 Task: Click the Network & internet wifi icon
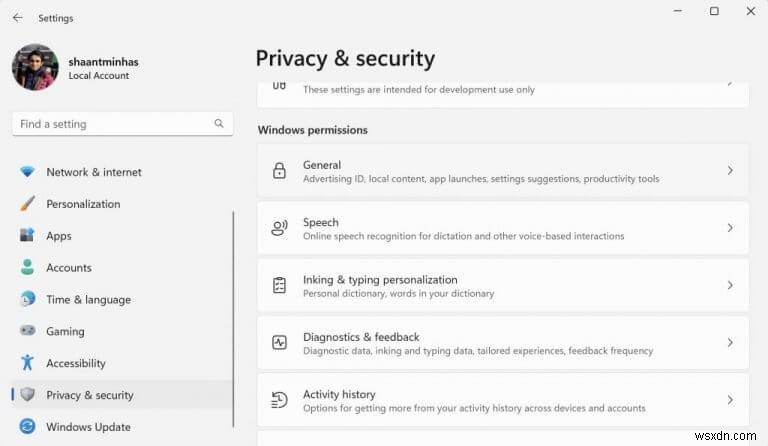click(x=27, y=172)
